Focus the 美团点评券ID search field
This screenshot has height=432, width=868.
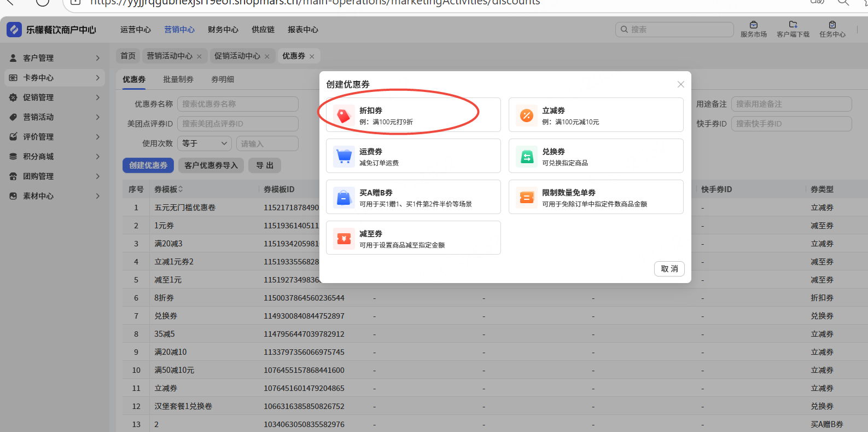(x=238, y=124)
